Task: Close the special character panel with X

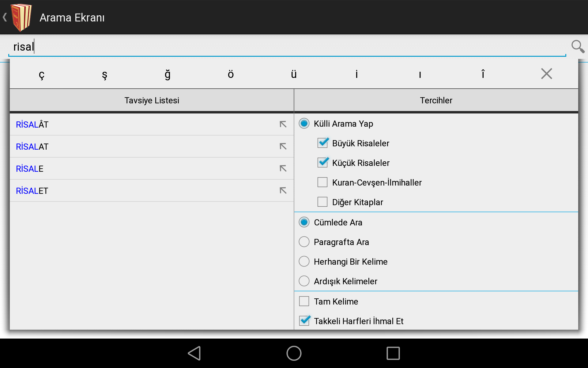Action: tap(546, 74)
